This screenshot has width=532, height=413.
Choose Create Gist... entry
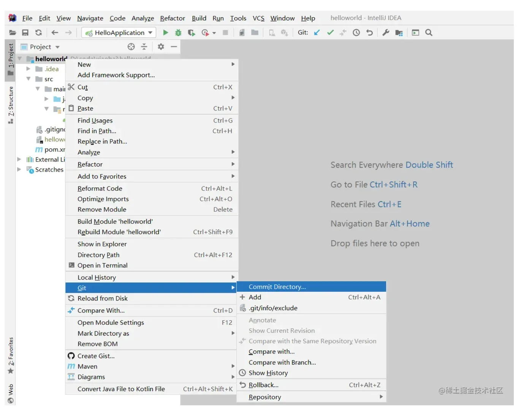tap(152, 356)
